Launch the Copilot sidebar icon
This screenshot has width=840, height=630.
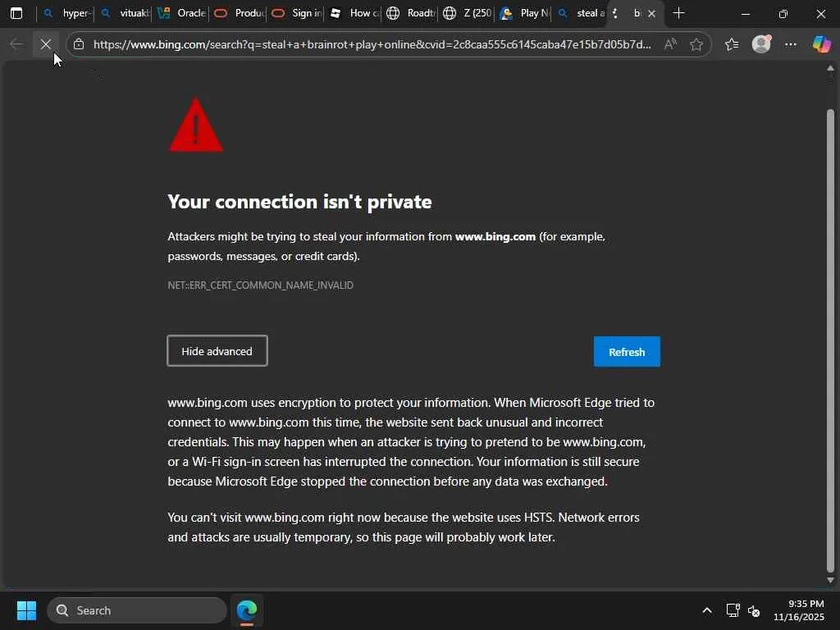(x=821, y=44)
